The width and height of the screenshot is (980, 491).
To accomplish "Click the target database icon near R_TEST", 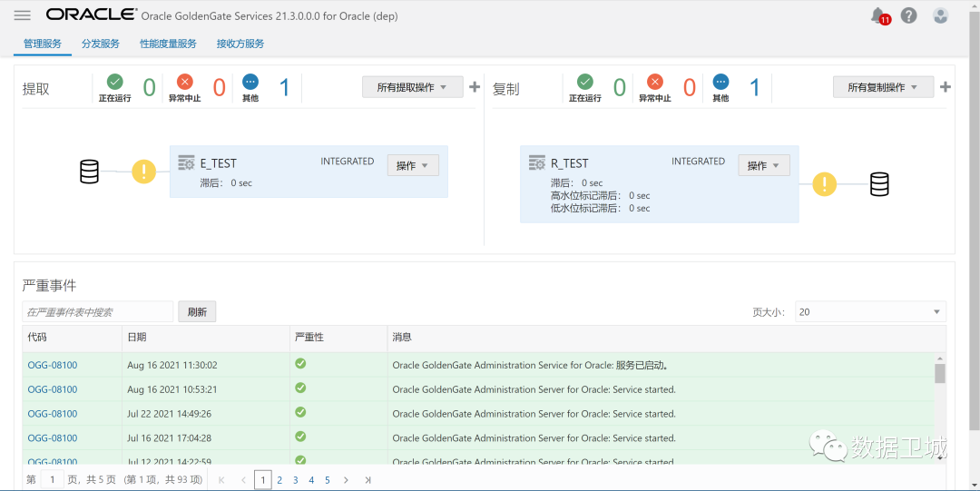I will click(879, 184).
